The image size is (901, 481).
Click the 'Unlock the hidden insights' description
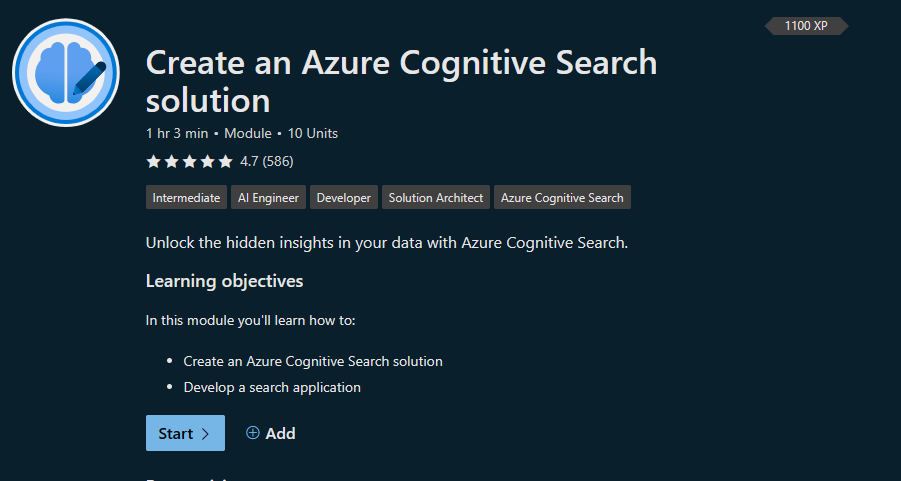387,243
